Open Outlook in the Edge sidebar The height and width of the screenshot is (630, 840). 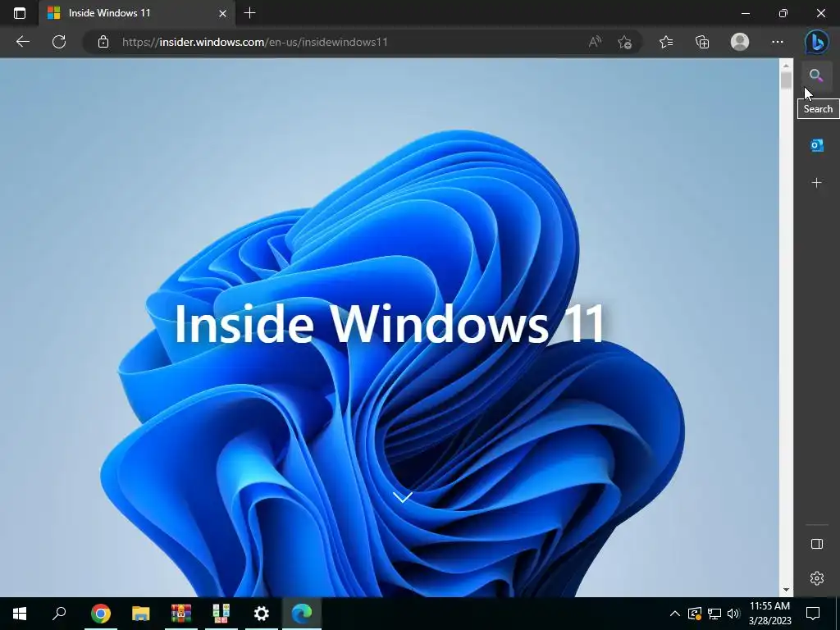816,145
